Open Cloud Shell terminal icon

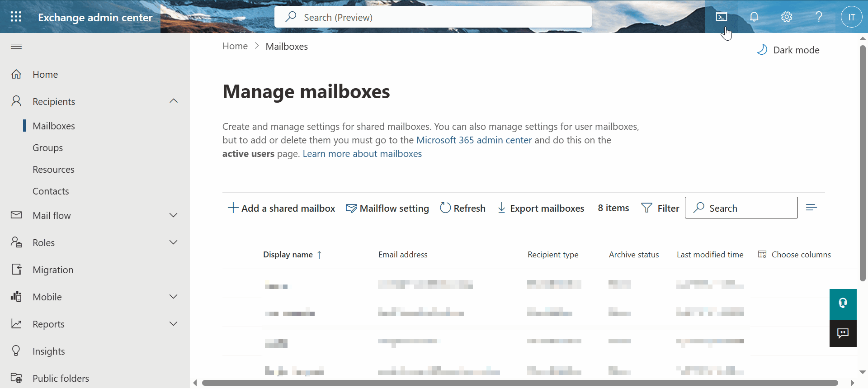[722, 17]
